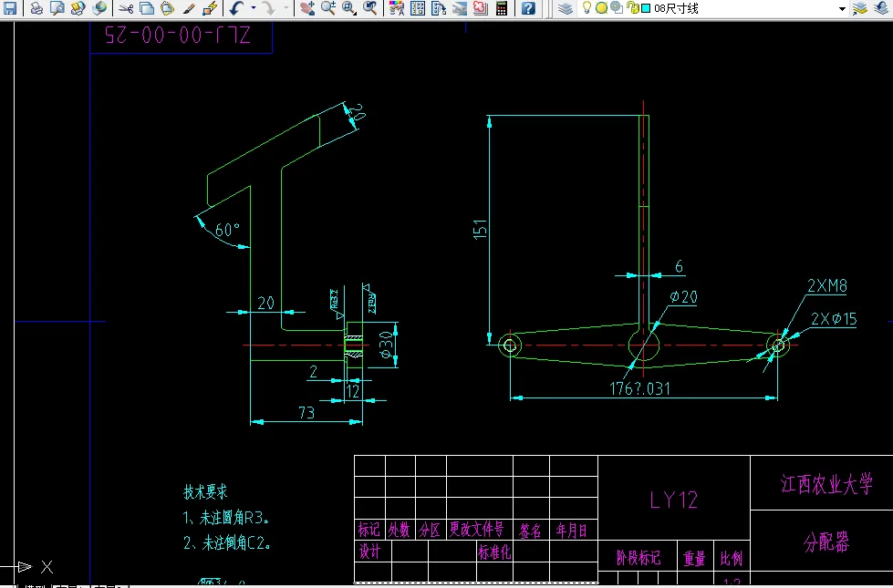Viewport: 893px width, 588px height.
Task: Click the 标记 title block cell
Action: pos(369,530)
